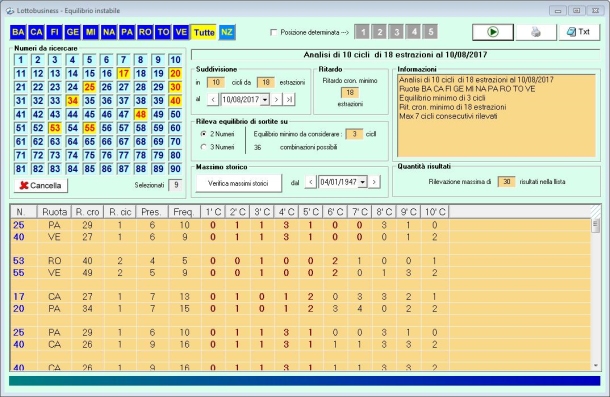Choose position number 3 button
Viewport: 610px width, 397px height.
pyautogui.click(x=396, y=32)
